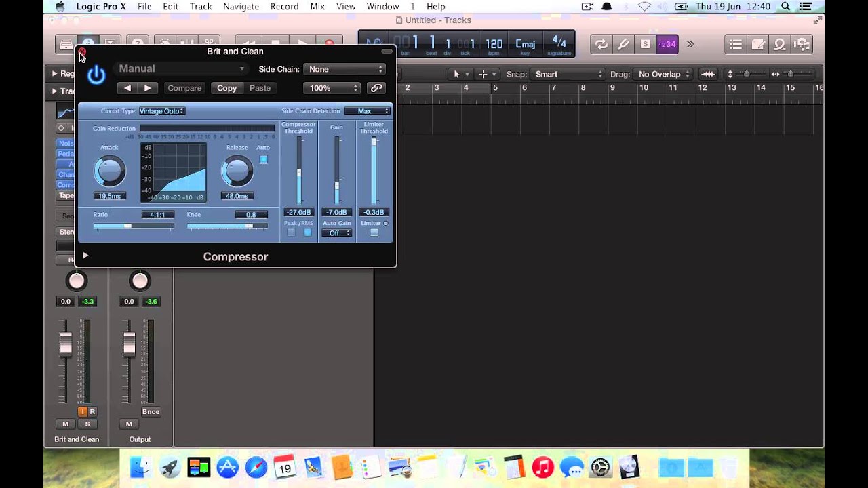The height and width of the screenshot is (488, 868).
Task: Open App Store from the dock
Action: coord(227,466)
